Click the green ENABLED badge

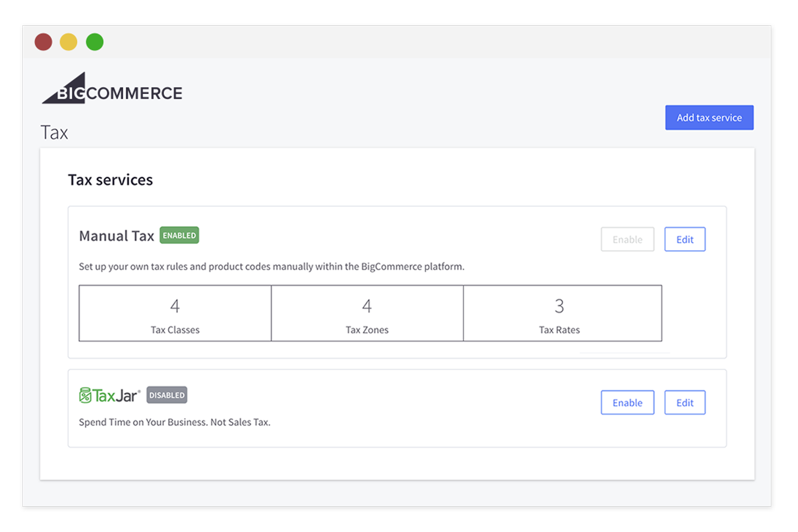(179, 235)
